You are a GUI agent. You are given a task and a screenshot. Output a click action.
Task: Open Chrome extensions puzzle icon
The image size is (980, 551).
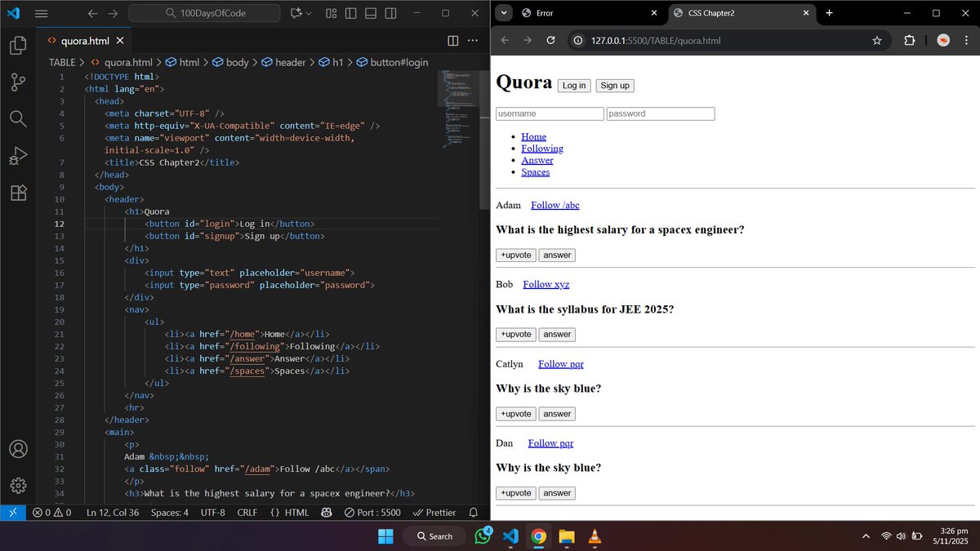coord(909,40)
